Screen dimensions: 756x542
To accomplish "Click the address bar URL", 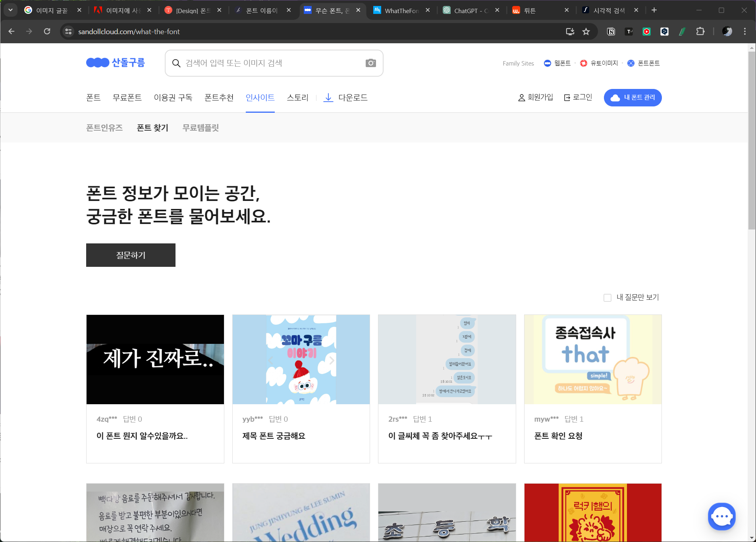I will (x=129, y=31).
